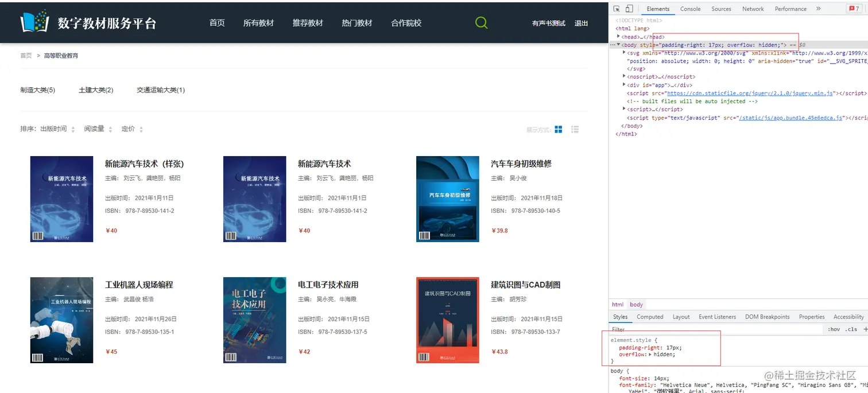Show more DevTools tabs chevron
This screenshot has height=393, width=868.
tap(819, 9)
